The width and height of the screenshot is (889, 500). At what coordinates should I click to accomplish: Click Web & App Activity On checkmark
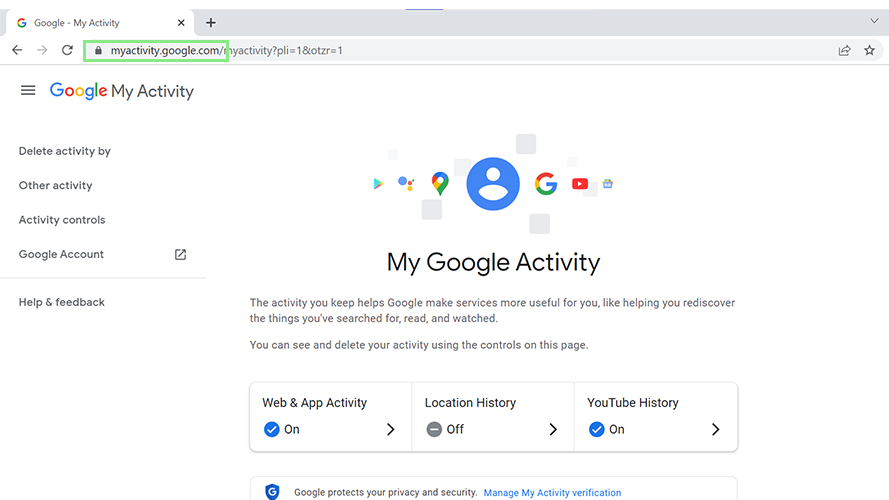coord(272,429)
